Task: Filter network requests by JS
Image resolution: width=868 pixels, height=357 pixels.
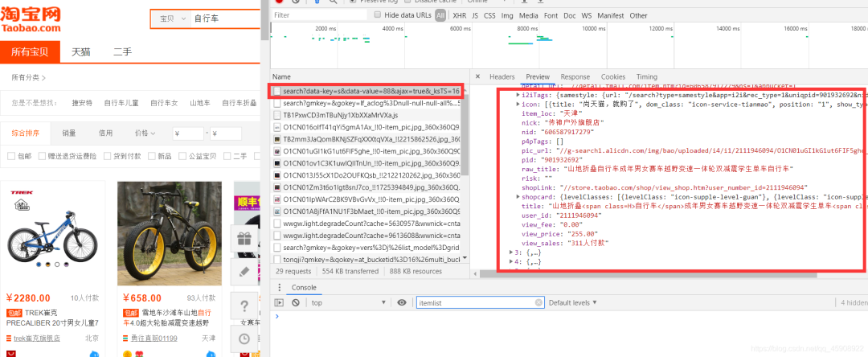Action: pos(475,15)
